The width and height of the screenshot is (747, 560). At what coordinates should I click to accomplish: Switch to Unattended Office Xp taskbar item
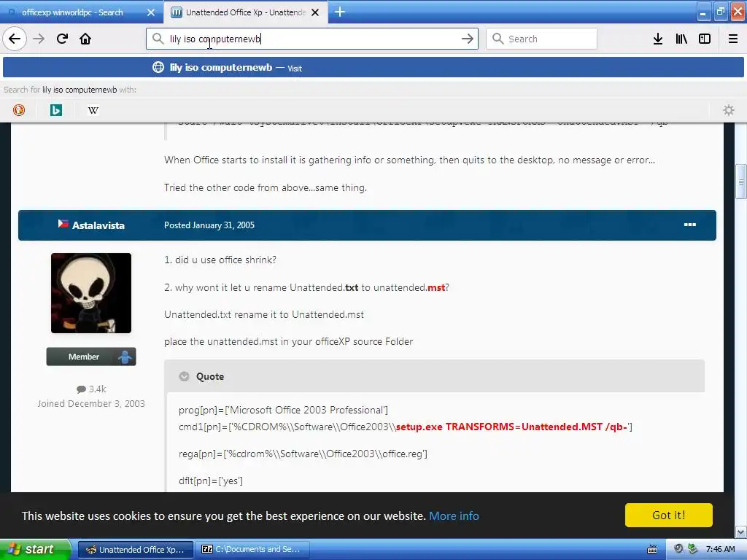[135, 550]
